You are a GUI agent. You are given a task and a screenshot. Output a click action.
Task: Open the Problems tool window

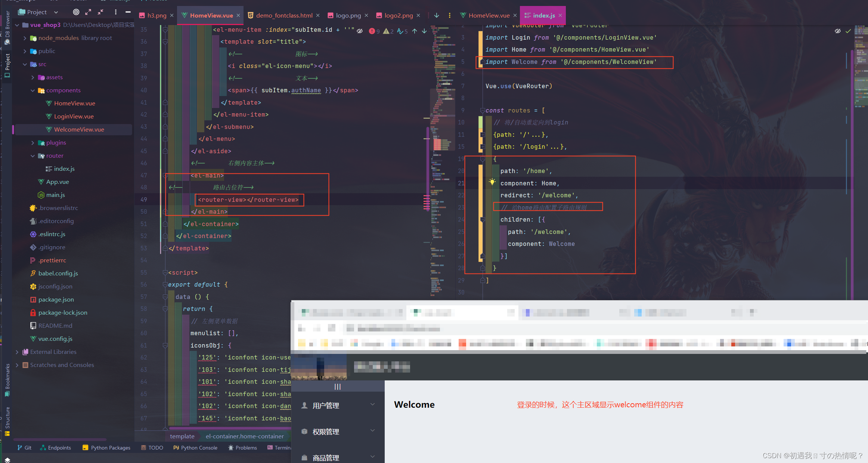(x=242, y=448)
